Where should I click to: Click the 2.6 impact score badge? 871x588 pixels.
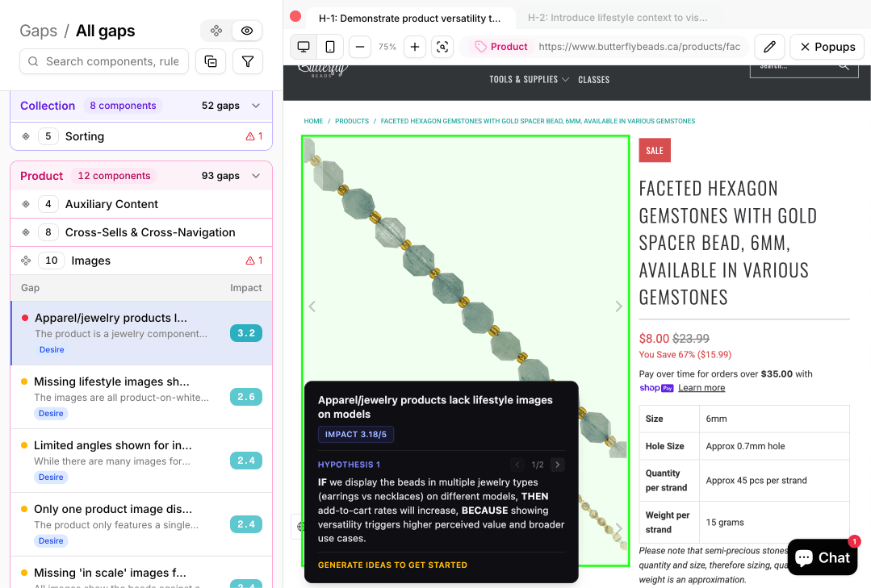coord(246,397)
